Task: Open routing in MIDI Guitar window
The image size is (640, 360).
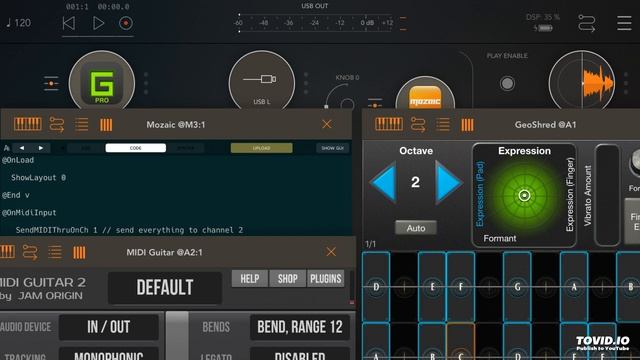Action: coord(30,252)
